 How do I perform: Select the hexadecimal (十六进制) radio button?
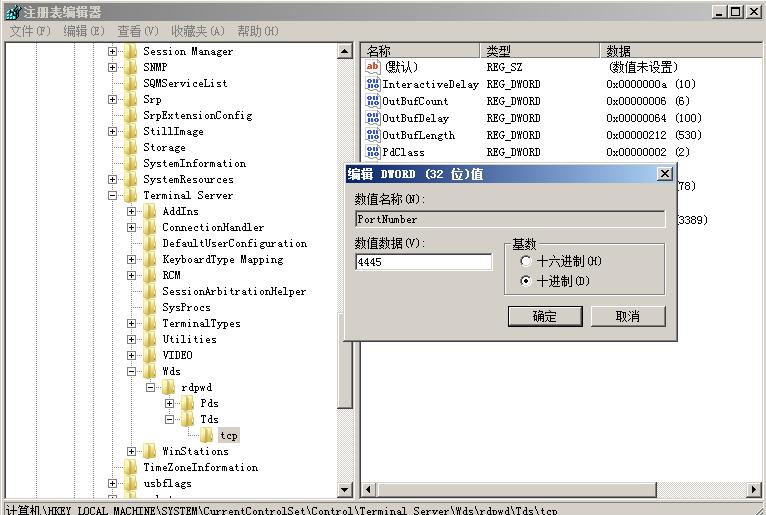point(526,261)
